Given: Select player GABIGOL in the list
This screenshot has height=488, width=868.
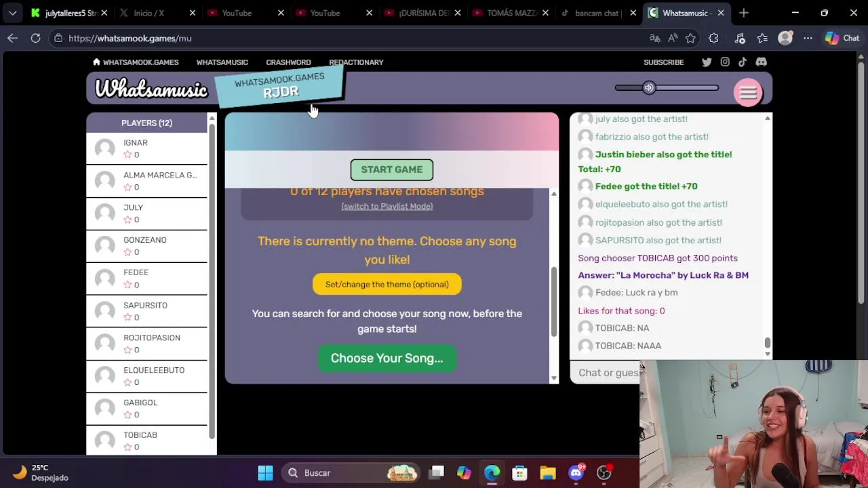Looking at the screenshot, I should point(146,409).
